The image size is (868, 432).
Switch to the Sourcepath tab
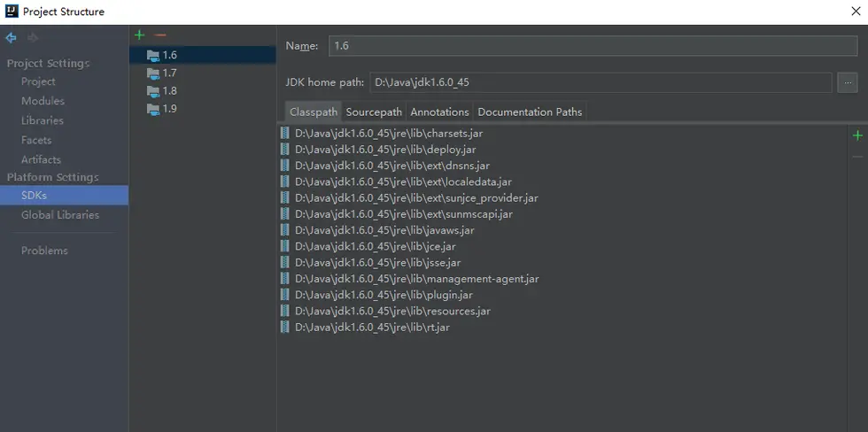tap(374, 112)
